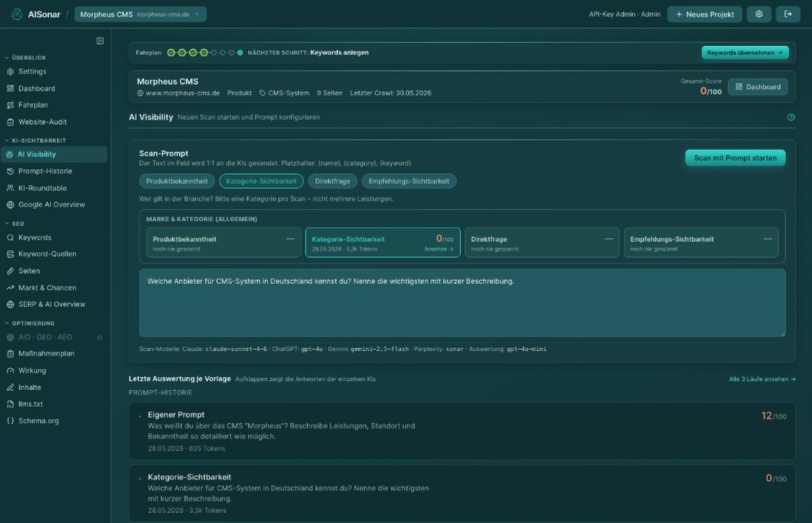Click the Fahrplan sidebar icon
Screen dimensions: 812x523
pos(10,105)
